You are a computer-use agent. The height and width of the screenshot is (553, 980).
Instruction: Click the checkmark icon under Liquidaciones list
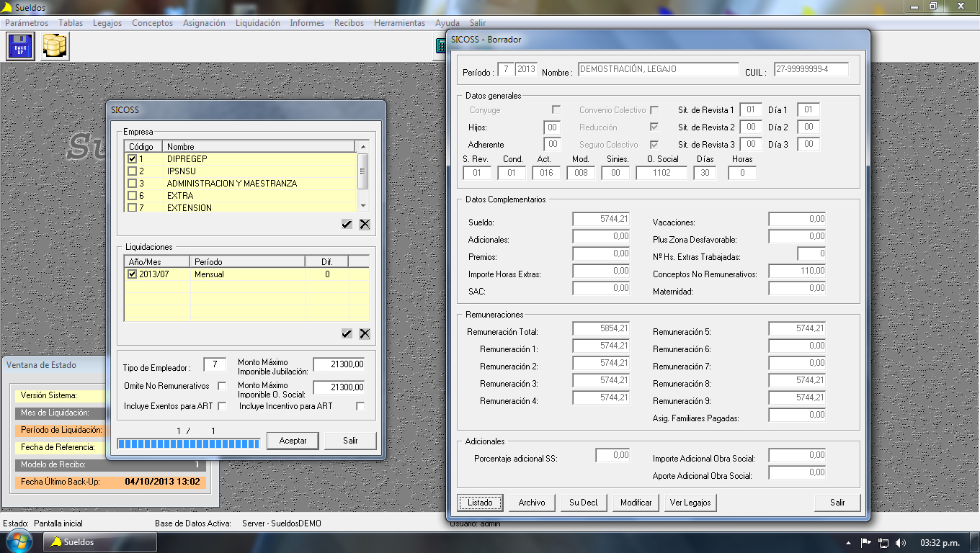coord(347,333)
